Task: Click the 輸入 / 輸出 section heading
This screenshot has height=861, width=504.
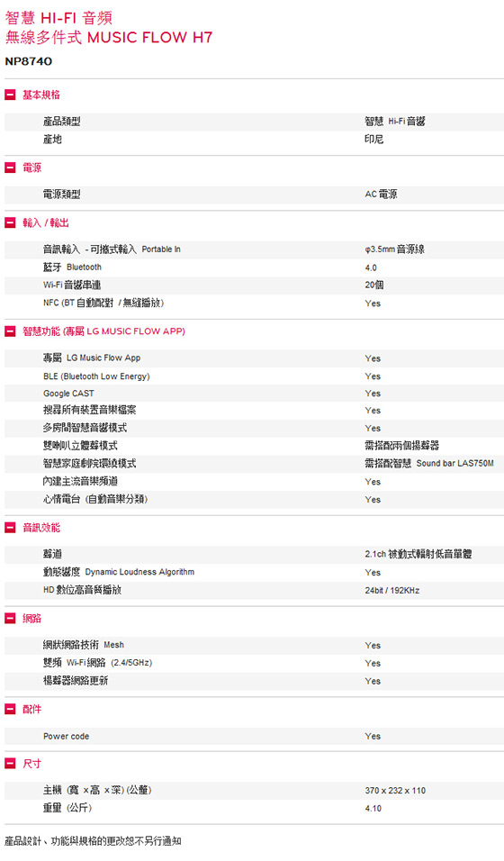Action: point(46,223)
